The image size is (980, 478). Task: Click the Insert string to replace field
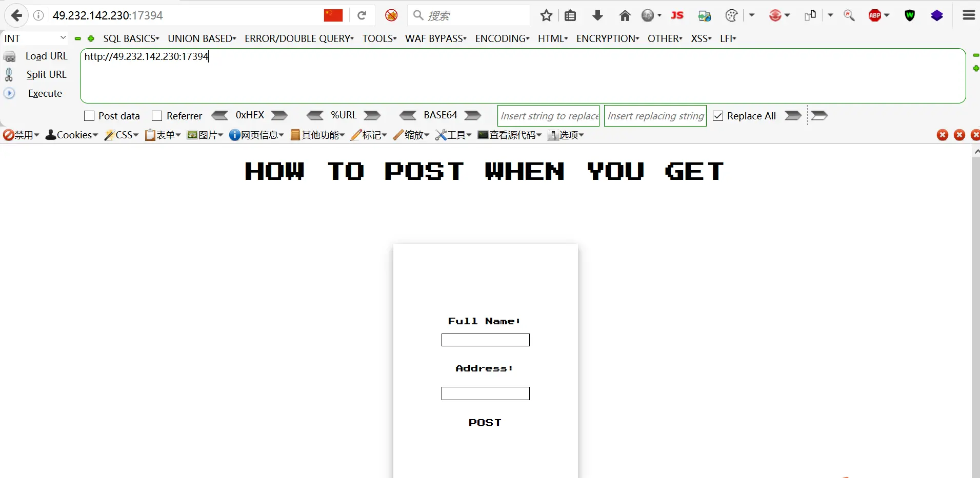548,116
